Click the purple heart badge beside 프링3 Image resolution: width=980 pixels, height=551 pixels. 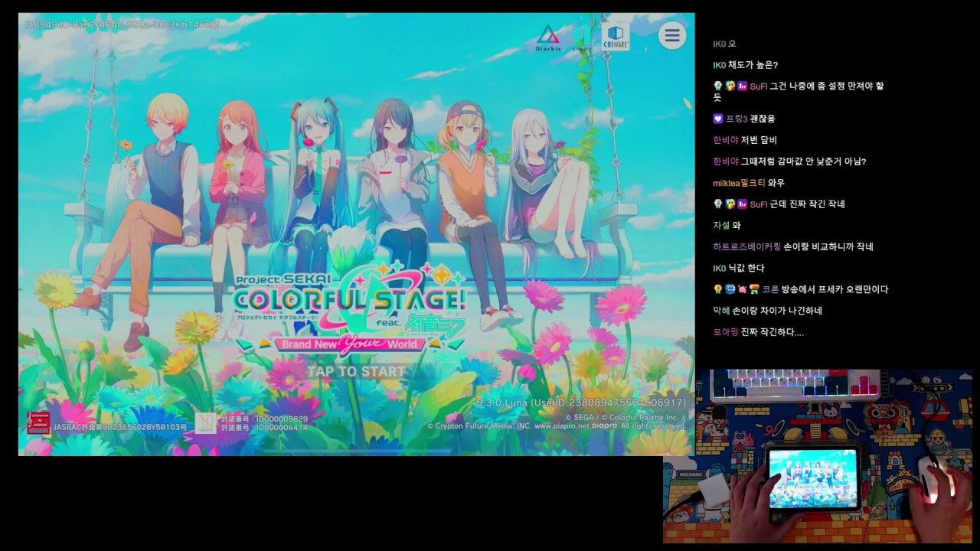click(x=717, y=119)
